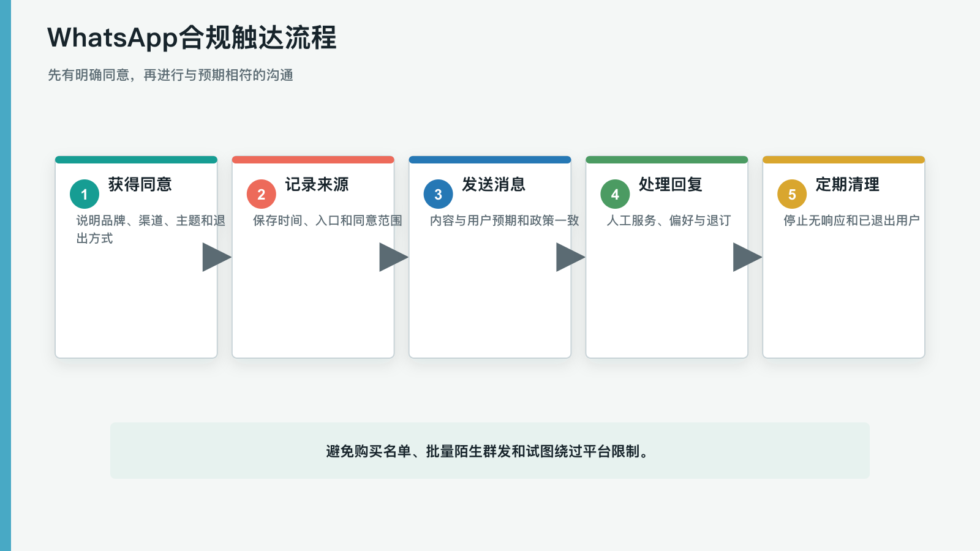980x551 pixels.
Task: Click the blue step 3 number circle
Action: point(438,194)
